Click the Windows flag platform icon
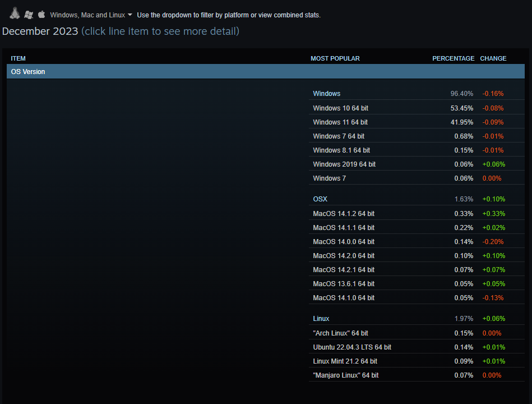Viewport: 532px width, 404px height. (x=29, y=15)
